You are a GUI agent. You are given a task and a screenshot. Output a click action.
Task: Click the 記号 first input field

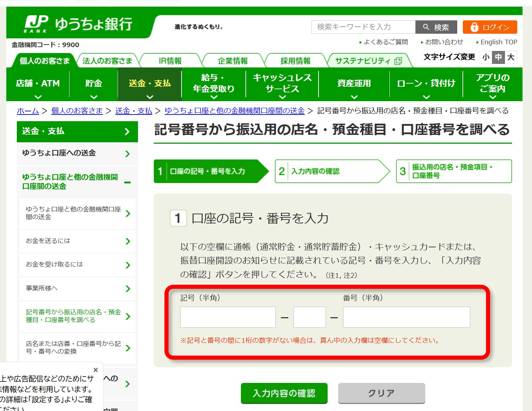click(228, 317)
